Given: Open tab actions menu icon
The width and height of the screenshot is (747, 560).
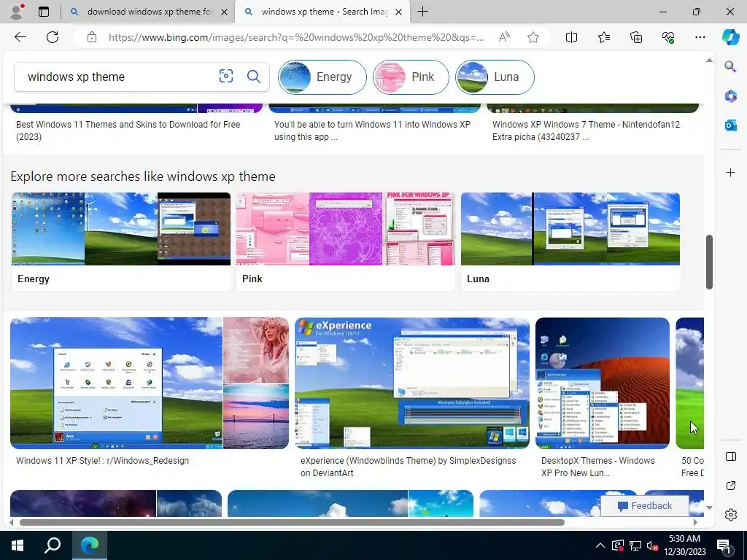Looking at the screenshot, I should pyautogui.click(x=43, y=12).
